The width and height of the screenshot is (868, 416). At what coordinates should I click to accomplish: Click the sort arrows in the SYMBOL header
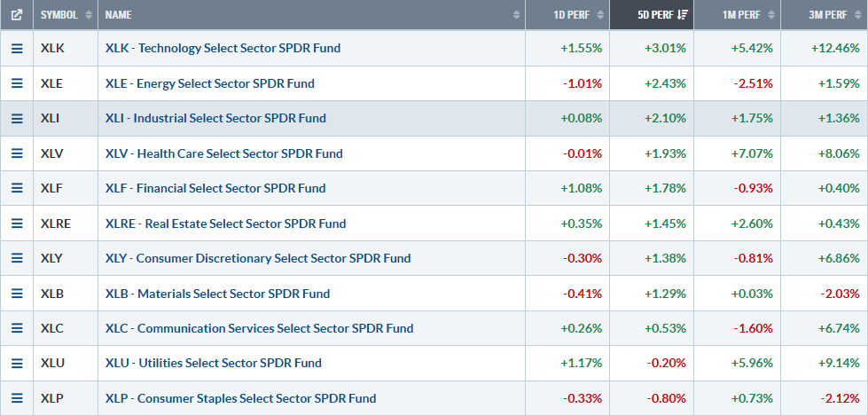tap(87, 15)
